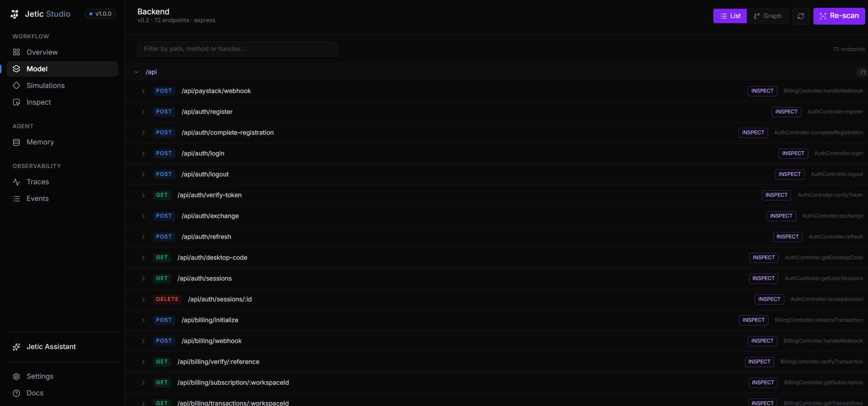This screenshot has width=868, height=406.
Task: Expand the /api/auth/register endpoint row
Action: tap(143, 112)
